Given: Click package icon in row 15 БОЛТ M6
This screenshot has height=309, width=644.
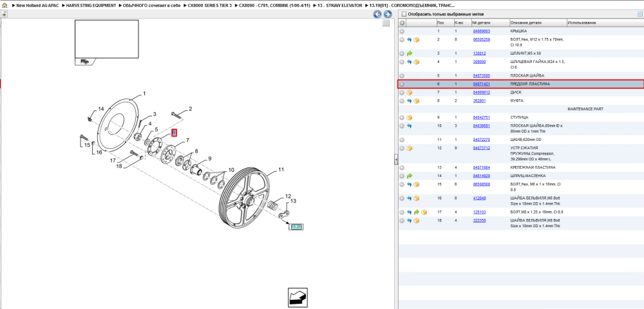Looking at the screenshot, I should (417, 184).
